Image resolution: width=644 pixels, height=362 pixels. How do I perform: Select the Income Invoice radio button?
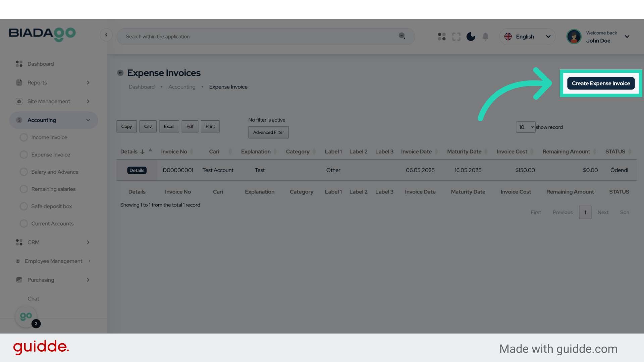(x=24, y=137)
